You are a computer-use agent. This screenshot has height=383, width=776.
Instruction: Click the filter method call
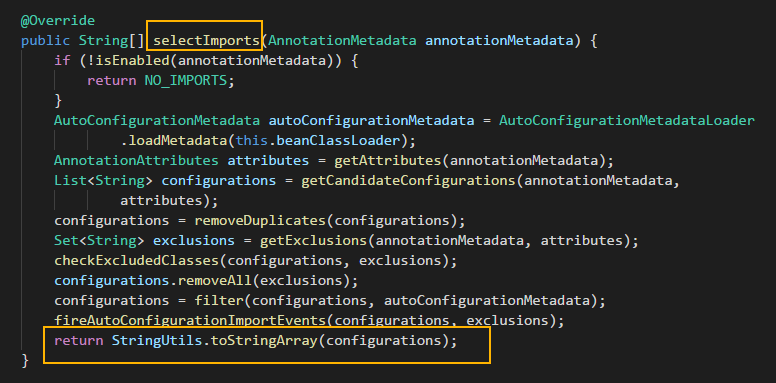[x=219, y=301]
